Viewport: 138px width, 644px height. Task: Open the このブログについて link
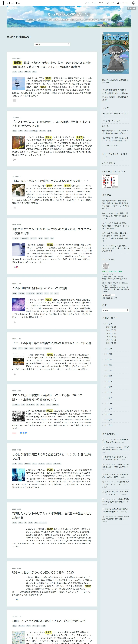[x=109, y=298]
